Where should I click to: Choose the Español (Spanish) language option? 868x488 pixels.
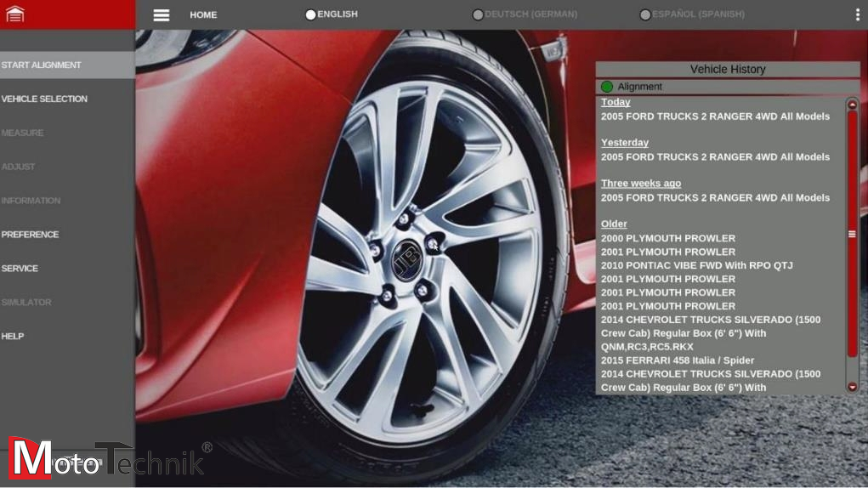point(645,14)
